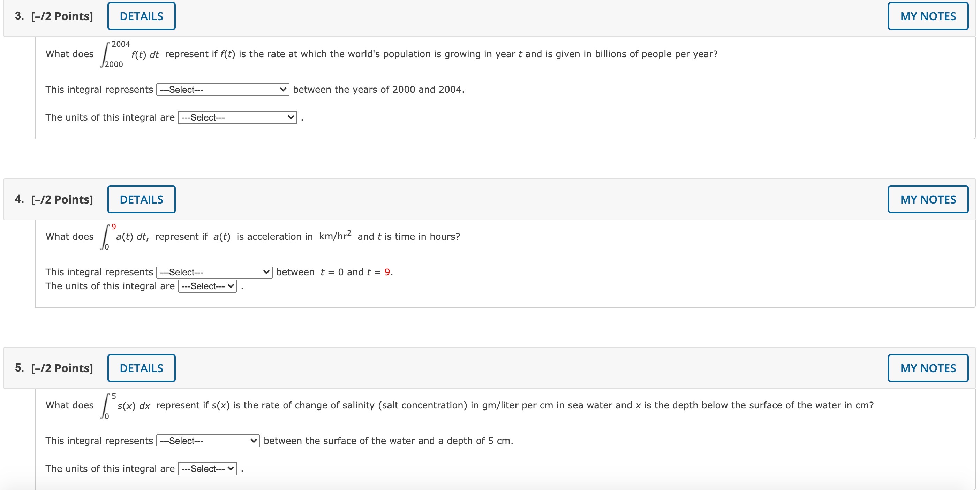Open the DETAILS panel for question 4

click(141, 199)
